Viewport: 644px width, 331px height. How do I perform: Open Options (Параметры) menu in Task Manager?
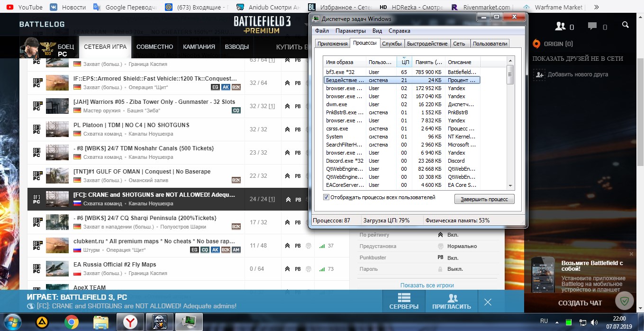point(351,31)
